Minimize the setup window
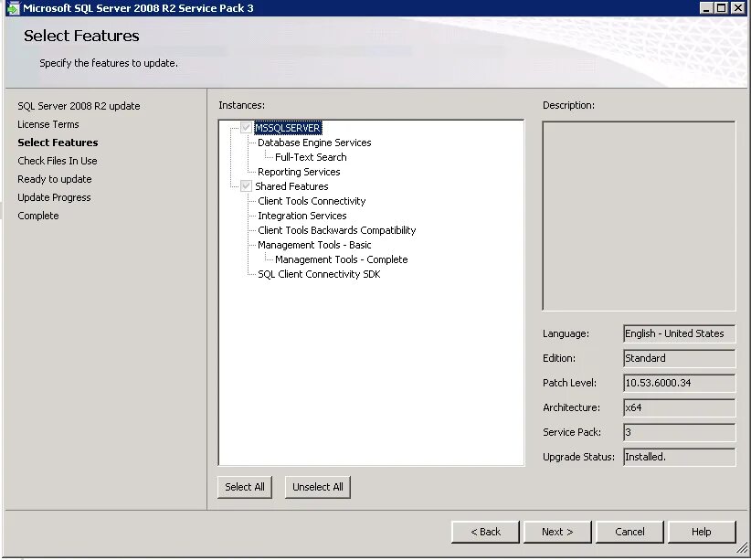 pyautogui.click(x=706, y=8)
